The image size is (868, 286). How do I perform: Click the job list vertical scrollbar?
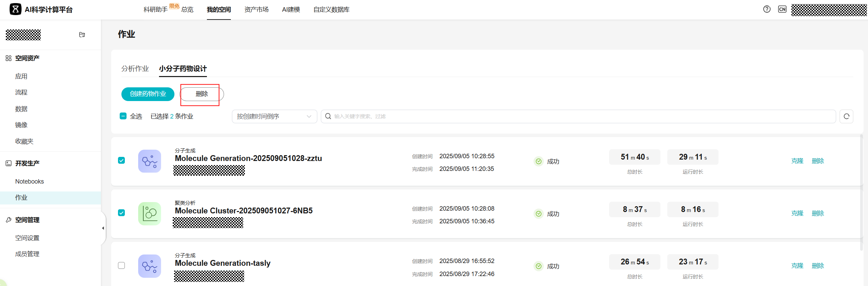(x=861, y=192)
